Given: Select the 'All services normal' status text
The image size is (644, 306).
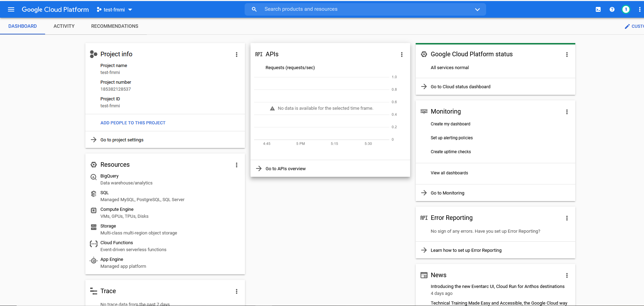Looking at the screenshot, I should coord(450,68).
